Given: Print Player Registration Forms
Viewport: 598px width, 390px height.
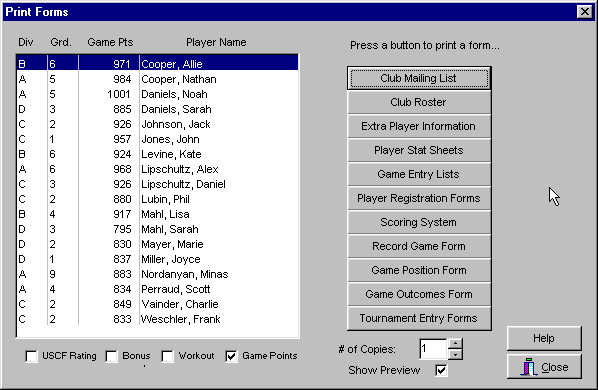Looking at the screenshot, I should point(419,198).
